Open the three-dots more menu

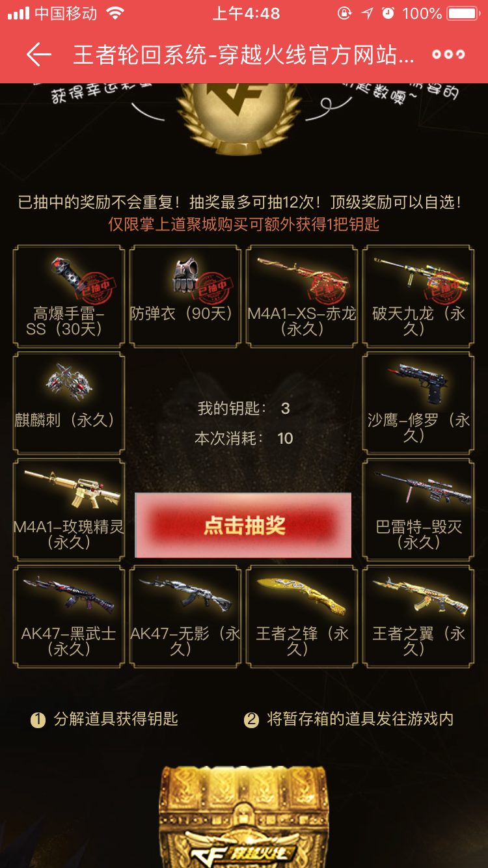click(x=449, y=55)
